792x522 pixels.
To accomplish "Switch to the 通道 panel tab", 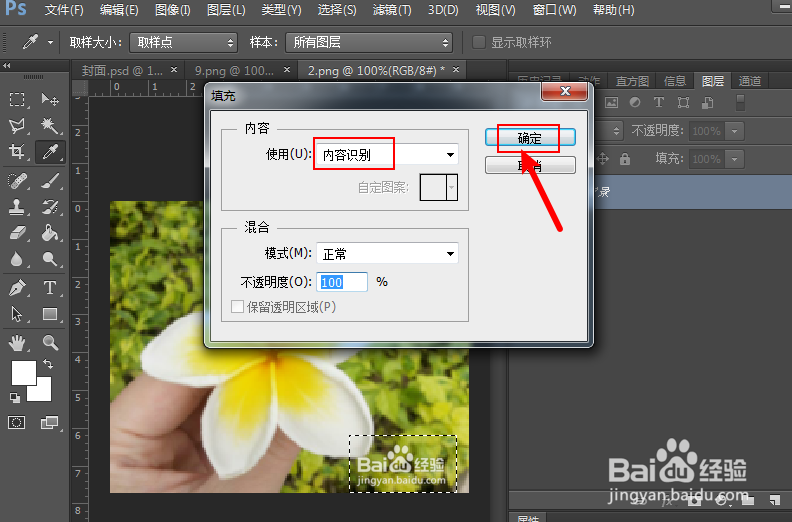I will [750, 81].
